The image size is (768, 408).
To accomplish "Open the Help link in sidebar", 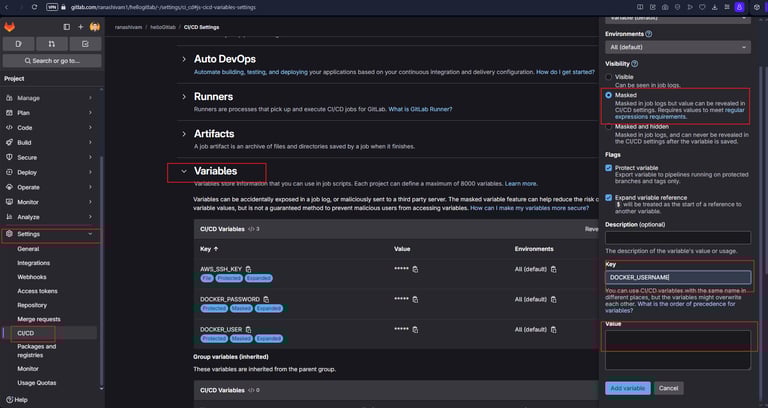I will click(x=17, y=400).
